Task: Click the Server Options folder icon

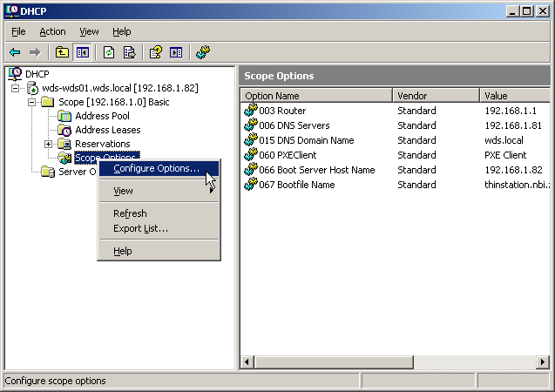Action: 48,172
